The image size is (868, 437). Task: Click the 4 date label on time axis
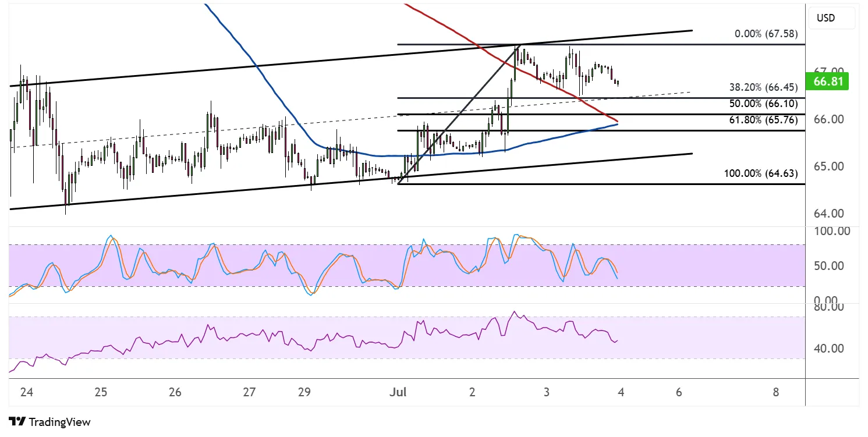pos(621,392)
